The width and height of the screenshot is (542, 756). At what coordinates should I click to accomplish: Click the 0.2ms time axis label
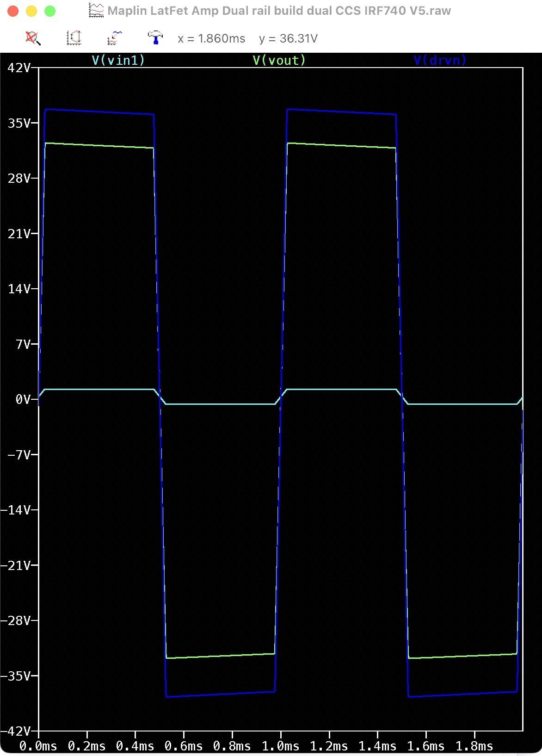[87, 746]
